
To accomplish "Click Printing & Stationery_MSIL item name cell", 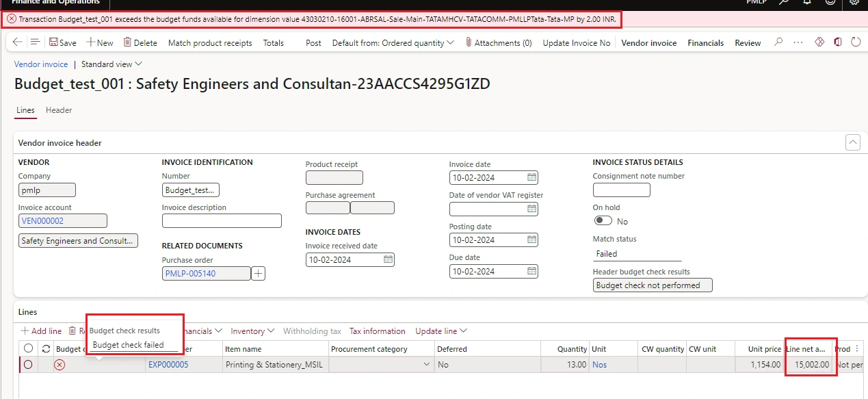I will pos(276,365).
